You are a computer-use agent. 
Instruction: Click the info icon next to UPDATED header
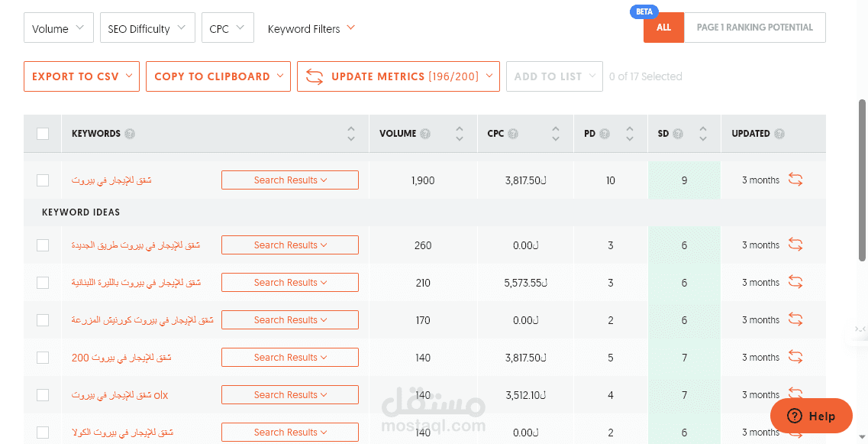point(779,134)
